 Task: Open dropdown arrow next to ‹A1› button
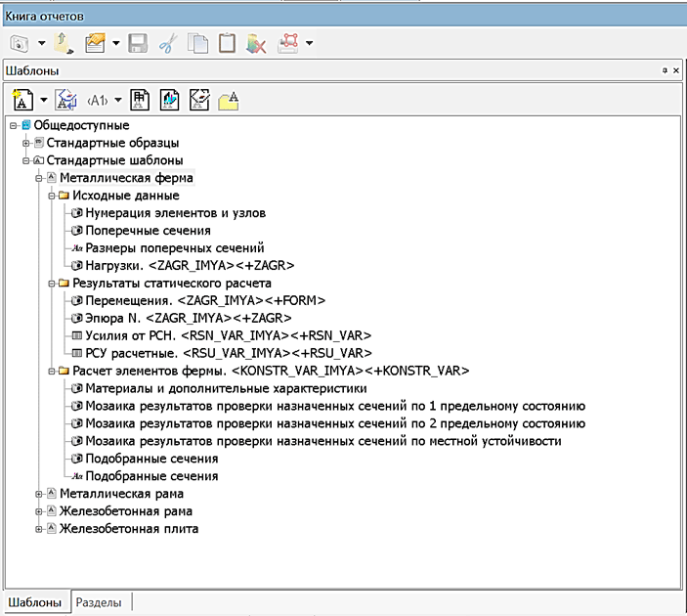pyautogui.click(x=118, y=100)
